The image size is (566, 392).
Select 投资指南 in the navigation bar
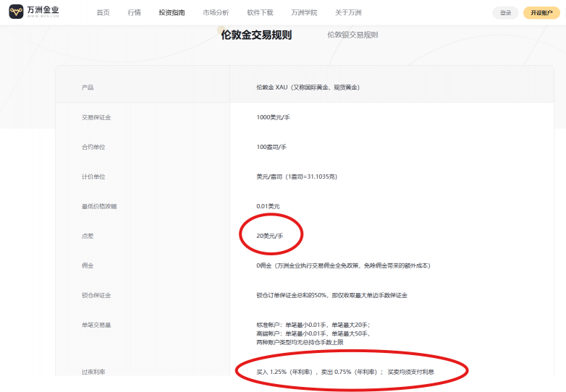click(x=172, y=12)
